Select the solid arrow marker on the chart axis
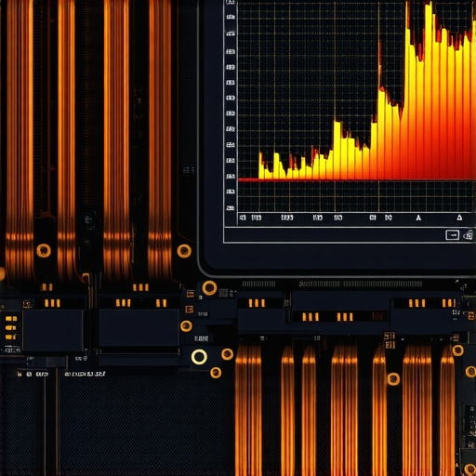The width and height of the screenshot is (476, 476). tap(418, 218)
